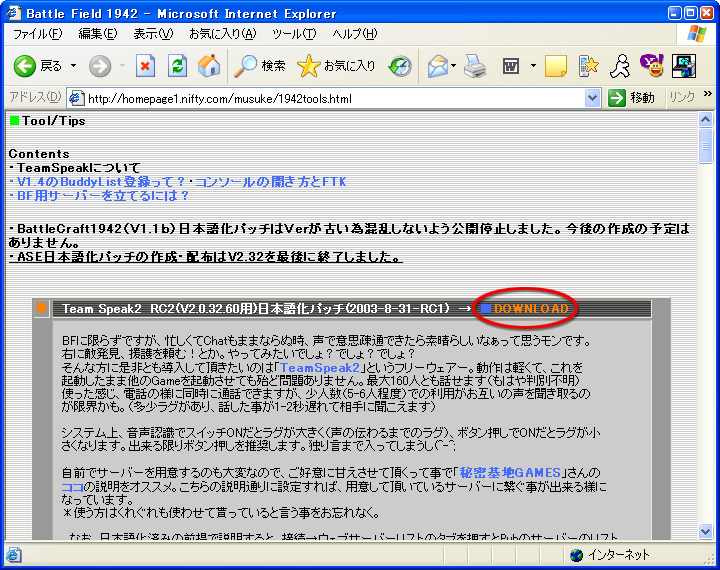Open the ヘルプ(H) menu

354,34
